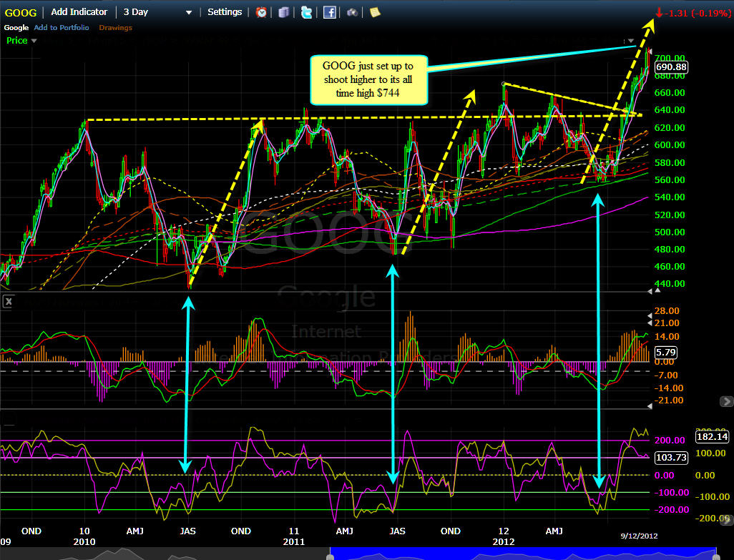Click the 2010 year label on time axis
This screenshot has width=734, height=560.
click(x=84, y=541)
